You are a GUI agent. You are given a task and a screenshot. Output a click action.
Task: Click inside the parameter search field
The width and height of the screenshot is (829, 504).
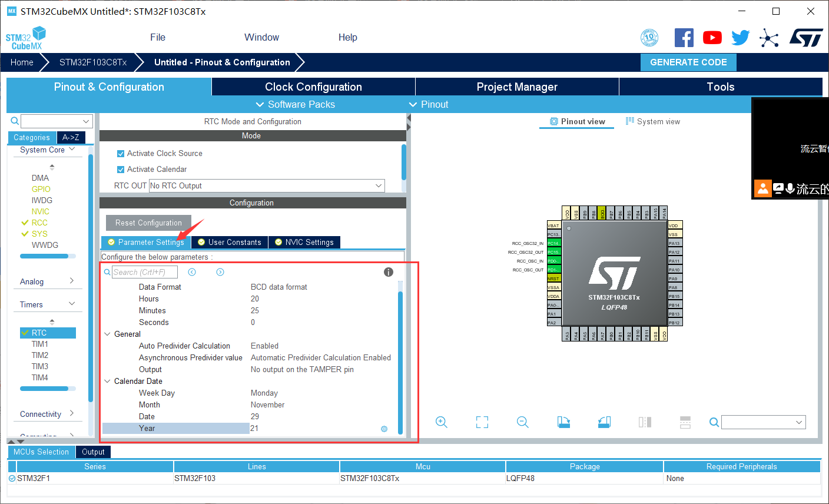click(143, 272)
